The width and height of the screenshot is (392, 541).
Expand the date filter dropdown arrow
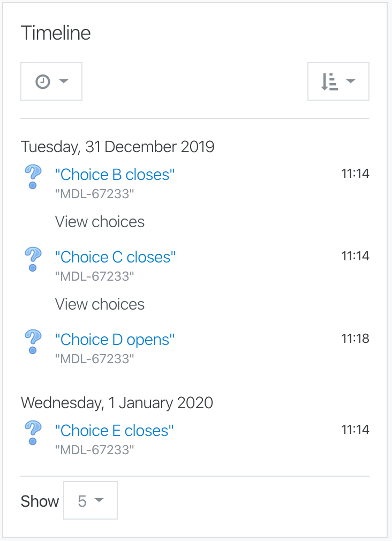(x=64, y=81)
